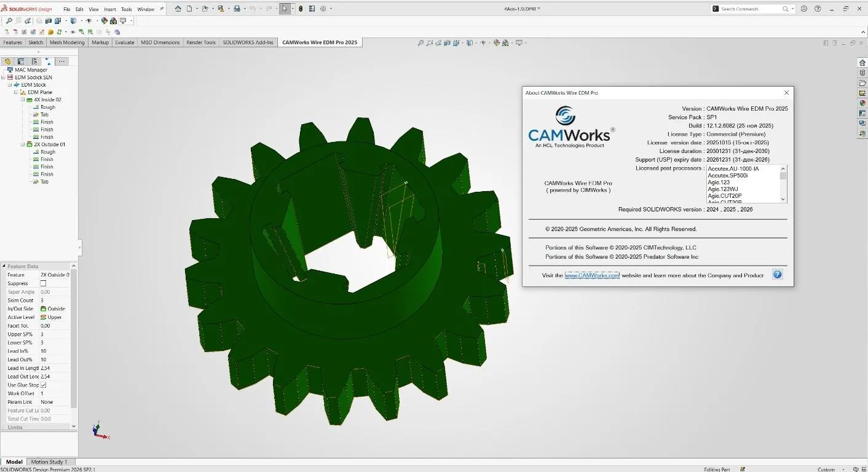Open the Design Library icon in task pane
The height and width of the screenshot is (472, 868).
click(x=862, y=73)
